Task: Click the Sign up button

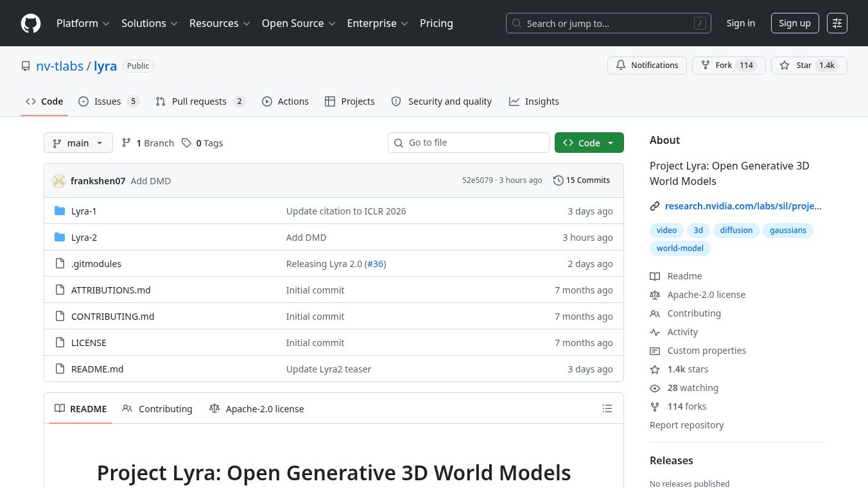Action: [795, 23]
